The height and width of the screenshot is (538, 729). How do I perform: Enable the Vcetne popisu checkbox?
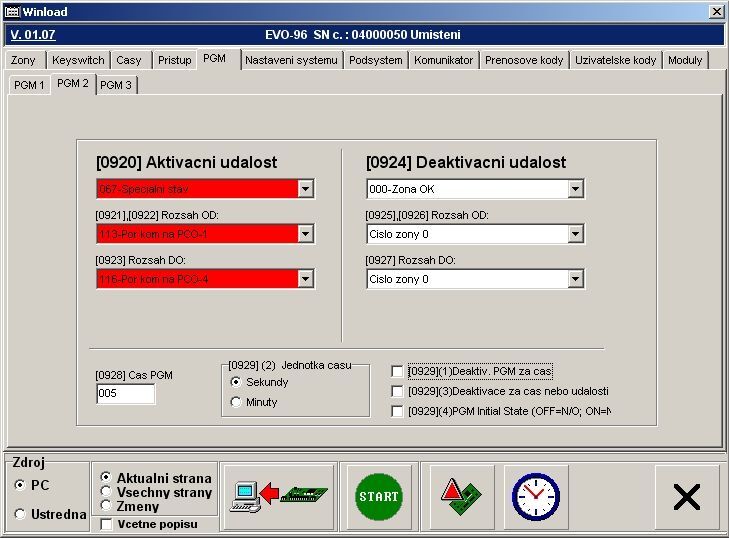(107, 524)
